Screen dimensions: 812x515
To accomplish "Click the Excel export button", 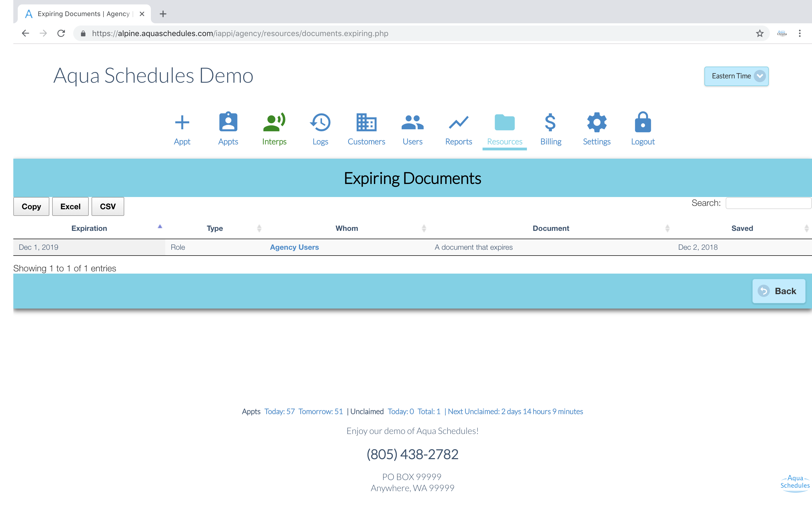I will (x=70, y=206).
